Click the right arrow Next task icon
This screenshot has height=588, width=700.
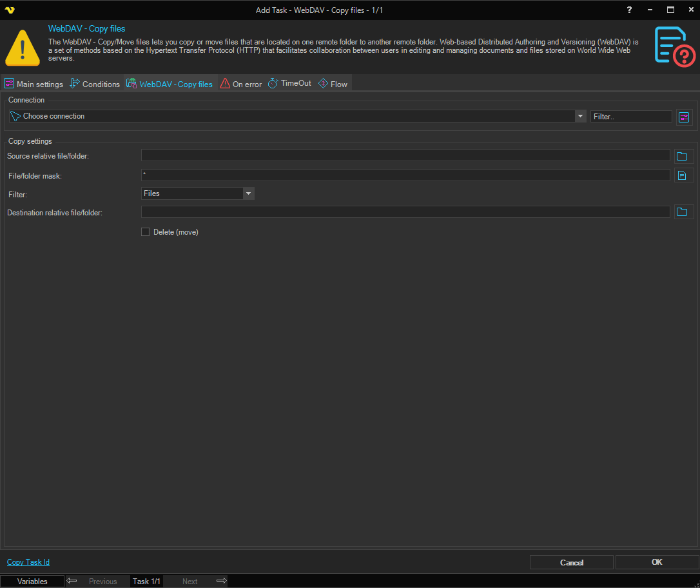(221, 581)
